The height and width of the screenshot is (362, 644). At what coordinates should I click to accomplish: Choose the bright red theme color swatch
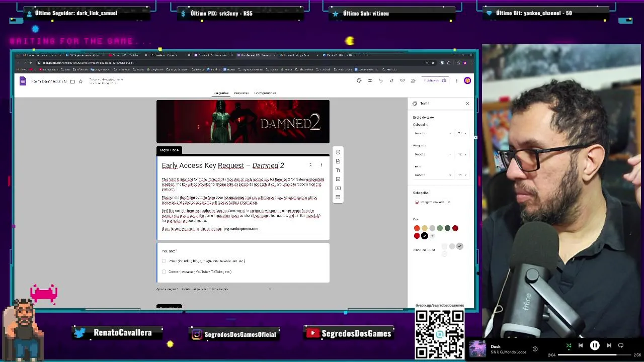coord(417,236)
